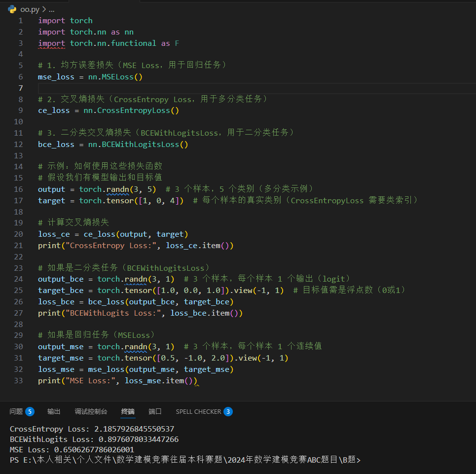The image size is (476, 474).
Task: Click 'nn.BCEWithLogitsLoss()' on line 12
Action: click(138, 145)
